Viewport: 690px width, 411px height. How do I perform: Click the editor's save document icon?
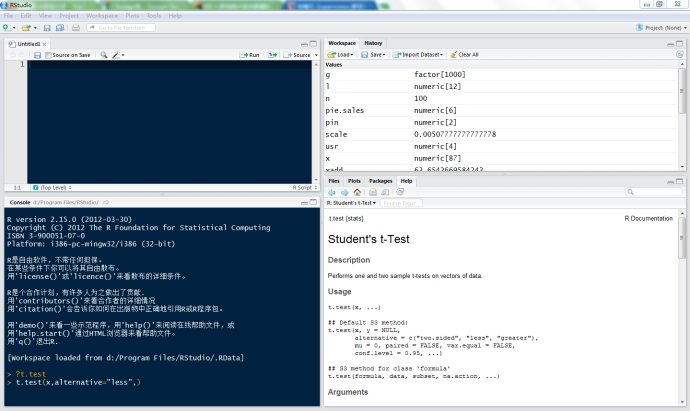coord(37,55)
